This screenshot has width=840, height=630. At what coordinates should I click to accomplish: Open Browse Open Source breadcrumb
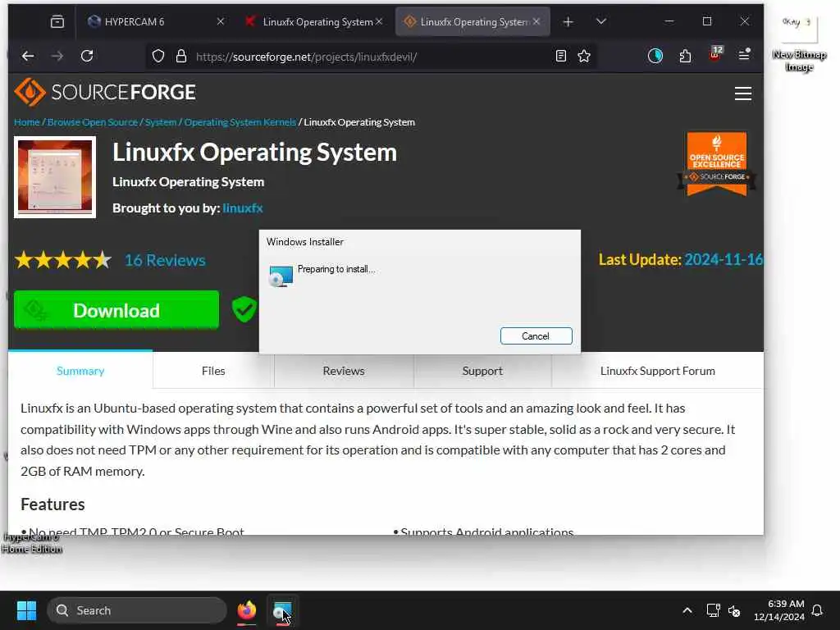[x=93, y=122]
